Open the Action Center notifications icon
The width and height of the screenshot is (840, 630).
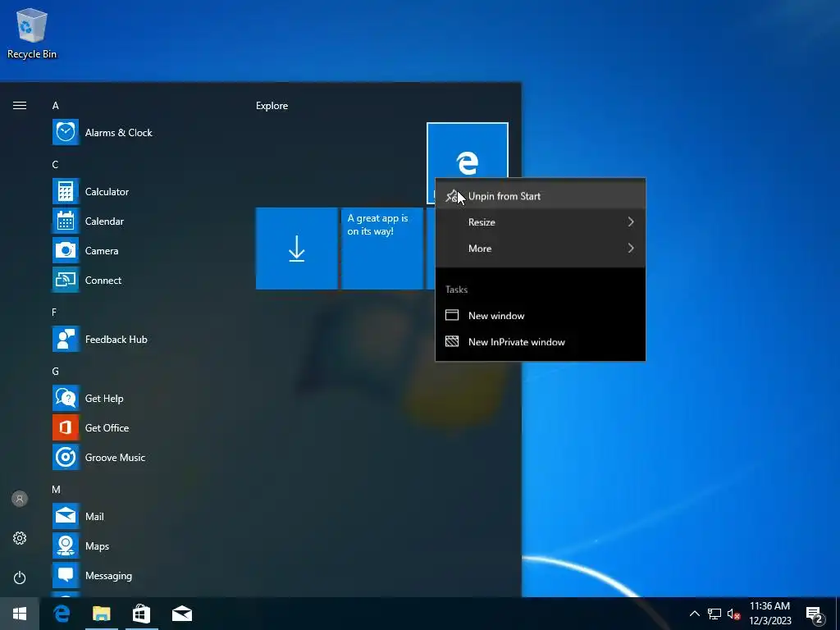815,614
